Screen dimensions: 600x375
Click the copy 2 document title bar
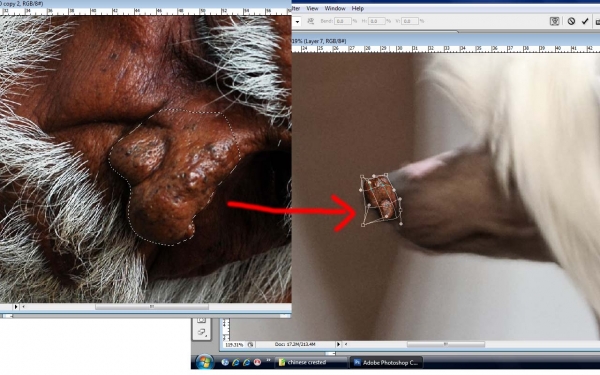point(145,4)
